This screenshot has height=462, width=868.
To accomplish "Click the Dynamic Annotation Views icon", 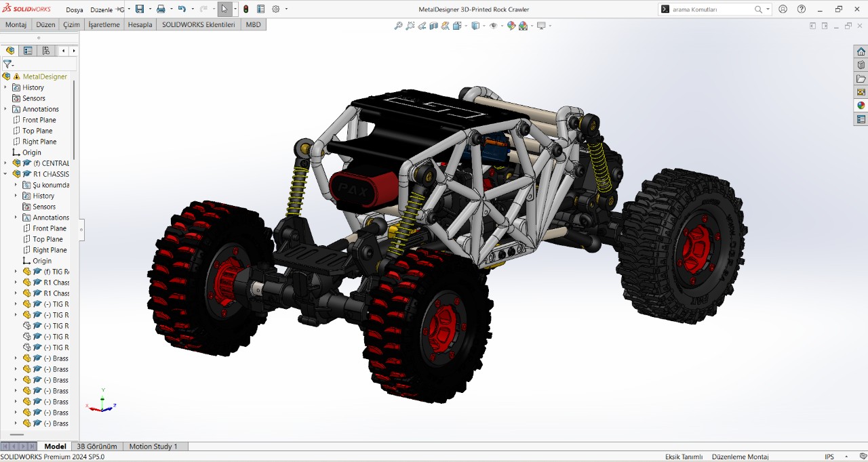I will click(445, 26).
